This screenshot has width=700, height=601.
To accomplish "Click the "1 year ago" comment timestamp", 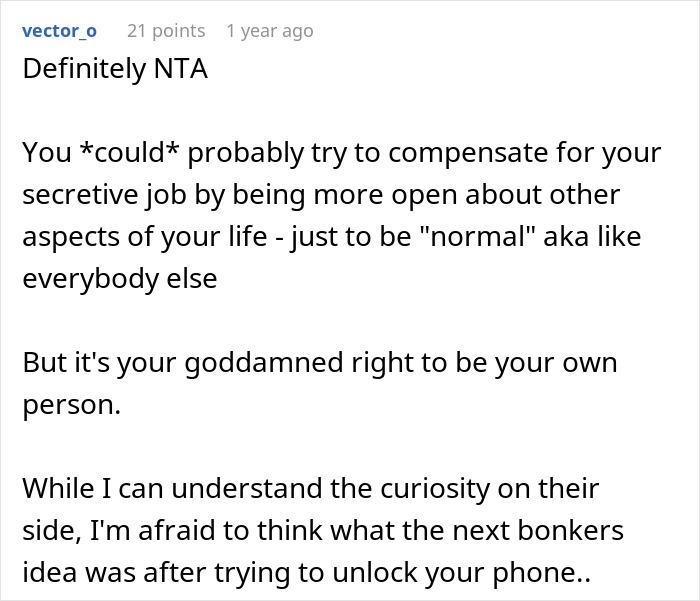I will (269, 31).
